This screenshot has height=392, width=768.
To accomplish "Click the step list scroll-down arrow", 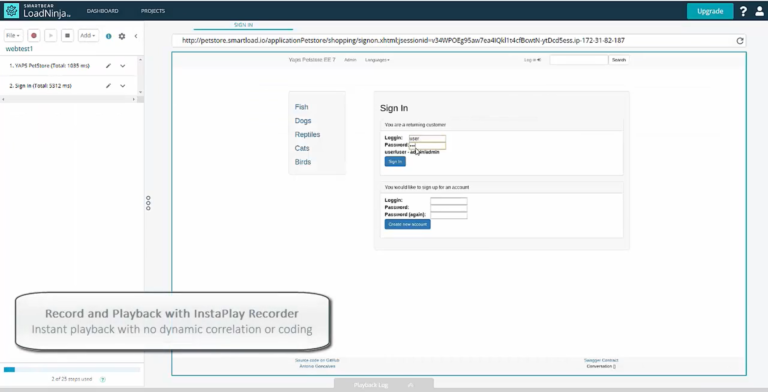I will 141,92.
